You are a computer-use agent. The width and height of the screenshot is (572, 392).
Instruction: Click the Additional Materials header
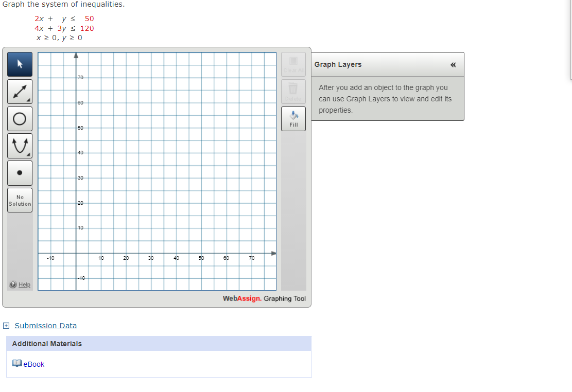pos(47,343)
